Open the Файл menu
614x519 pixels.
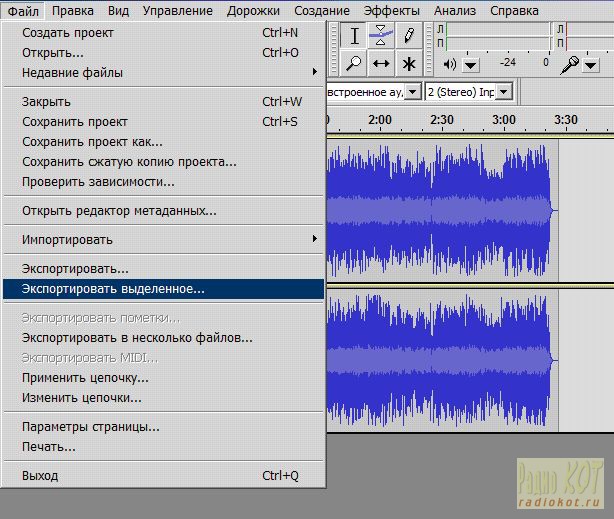[x=23, y=11]
